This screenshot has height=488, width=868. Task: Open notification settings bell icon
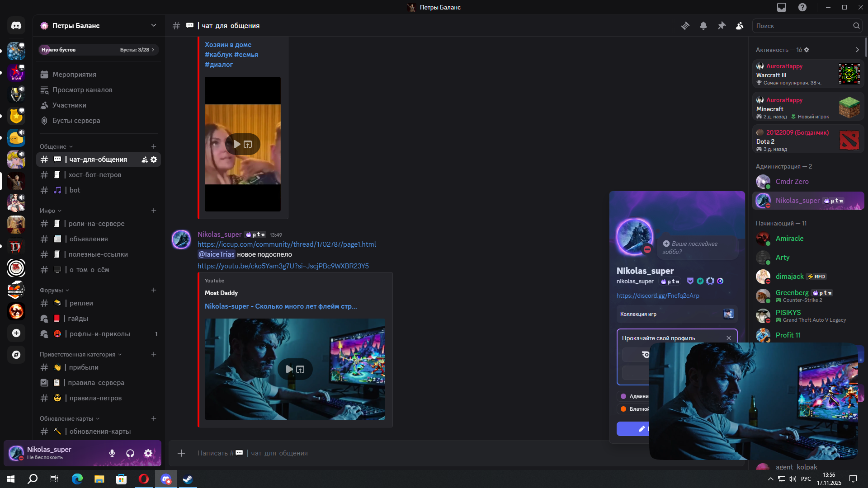tap(703, 26)
